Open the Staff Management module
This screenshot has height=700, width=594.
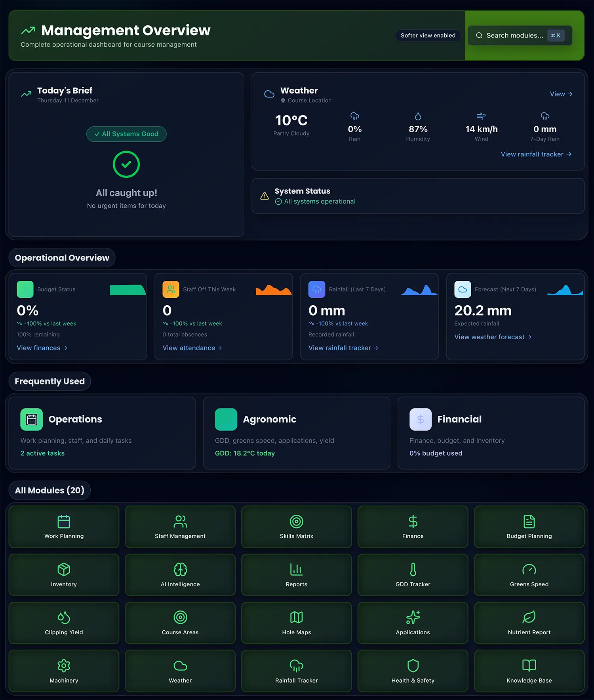tap(180, 527)
